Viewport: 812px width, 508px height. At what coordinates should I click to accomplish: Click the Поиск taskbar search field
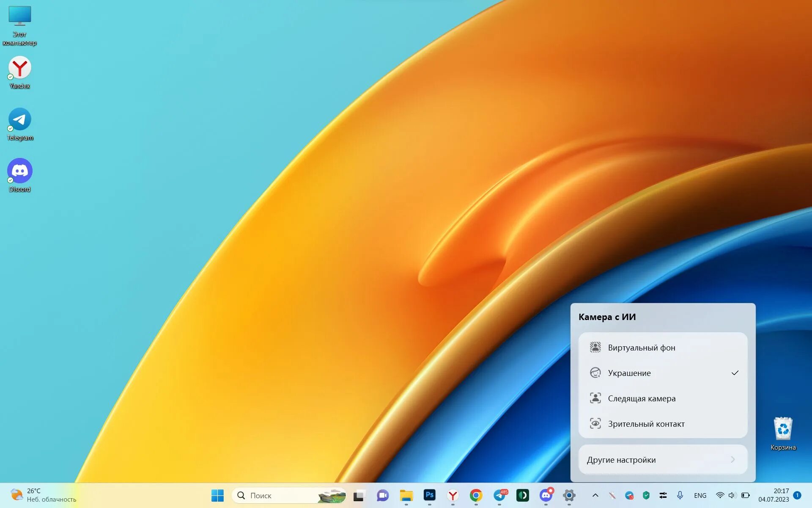click(x=289, y=495)
